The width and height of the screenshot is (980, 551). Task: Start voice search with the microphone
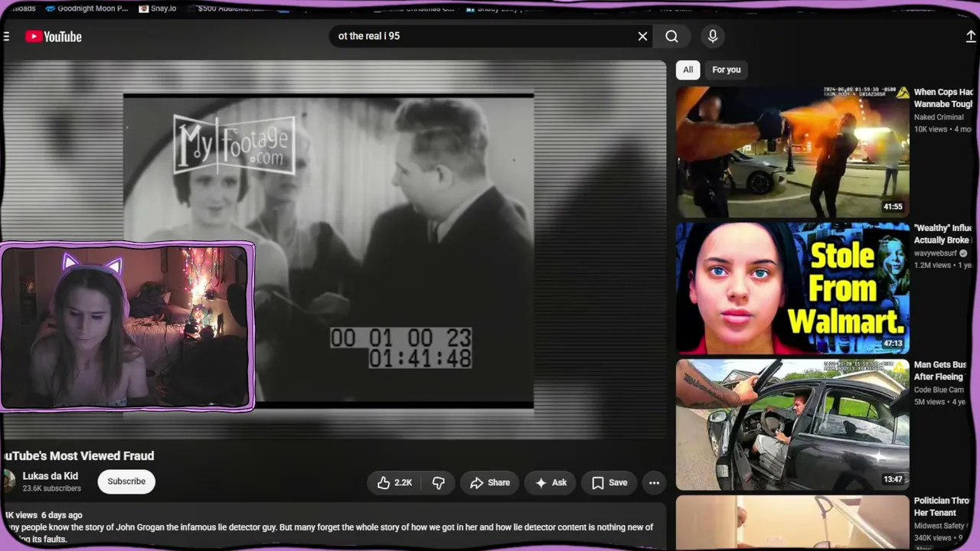[713, 36]
